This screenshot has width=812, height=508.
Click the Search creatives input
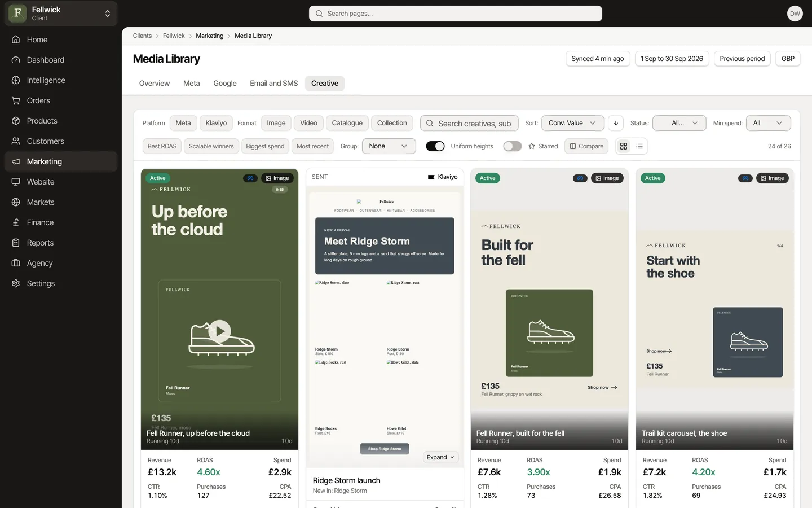click(x=469, y=123)
